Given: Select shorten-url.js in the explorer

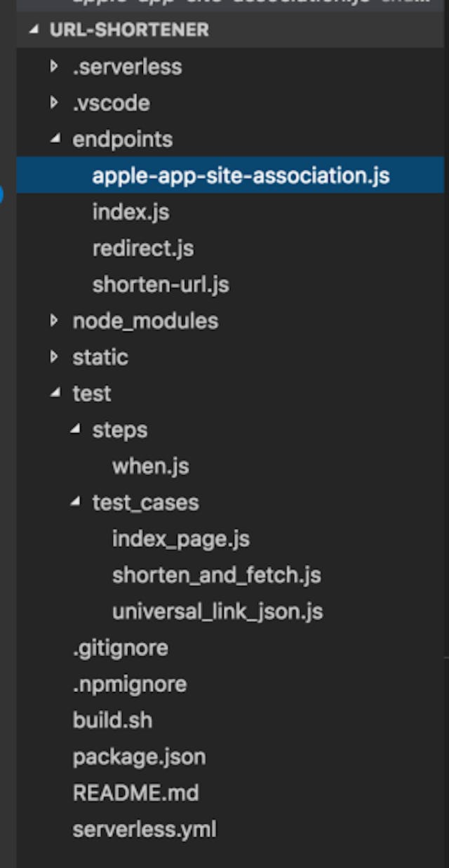Looking at the screenshot, I should pyautogui.click(x=161, y=285).
